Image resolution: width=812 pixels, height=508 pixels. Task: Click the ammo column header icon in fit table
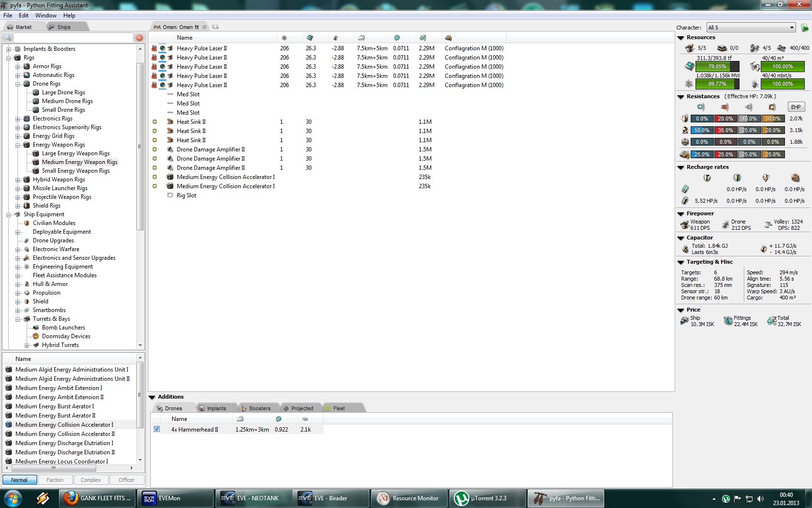(x=449, y=38)
